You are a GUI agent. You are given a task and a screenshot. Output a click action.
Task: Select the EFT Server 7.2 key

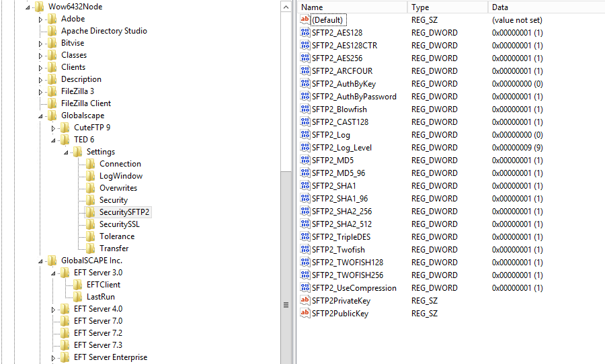[x=98, y=333]
